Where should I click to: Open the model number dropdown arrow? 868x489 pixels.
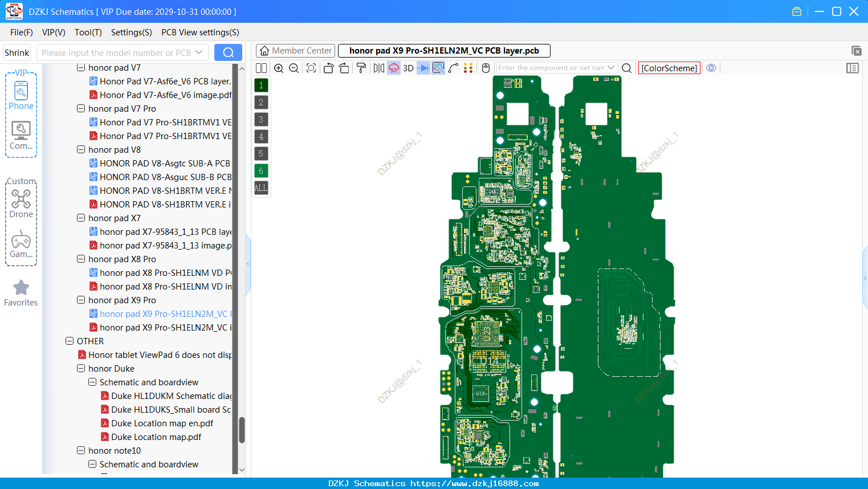coord(199,52)
